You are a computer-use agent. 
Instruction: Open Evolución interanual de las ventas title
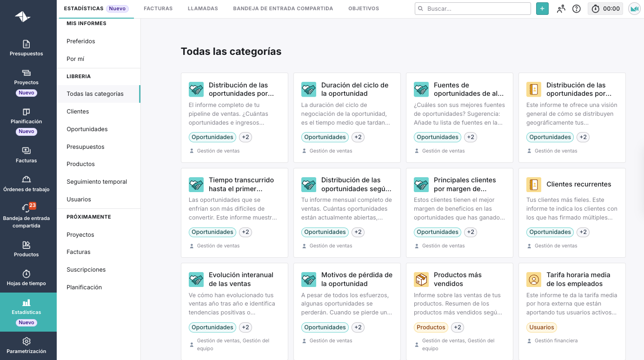click(241, 280)
